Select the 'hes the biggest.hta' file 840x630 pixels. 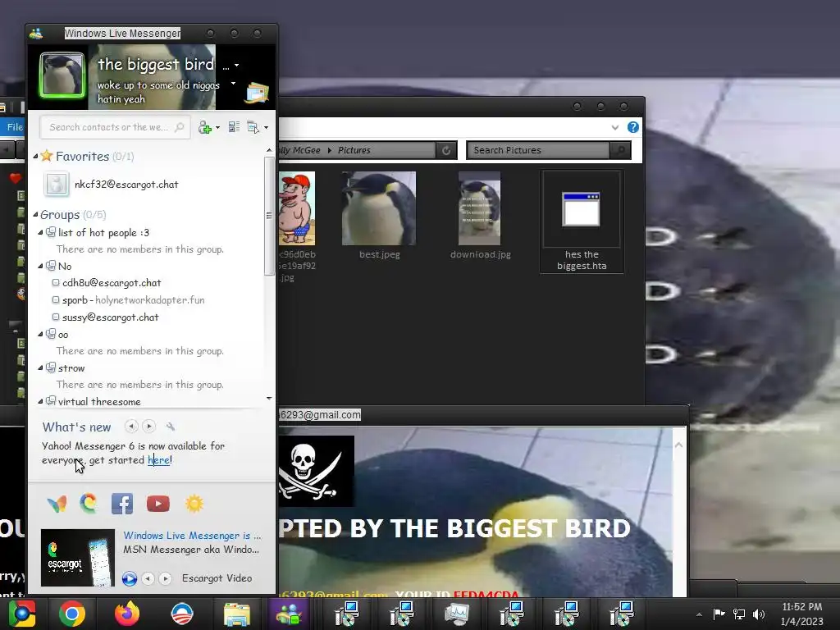(582, 221)
